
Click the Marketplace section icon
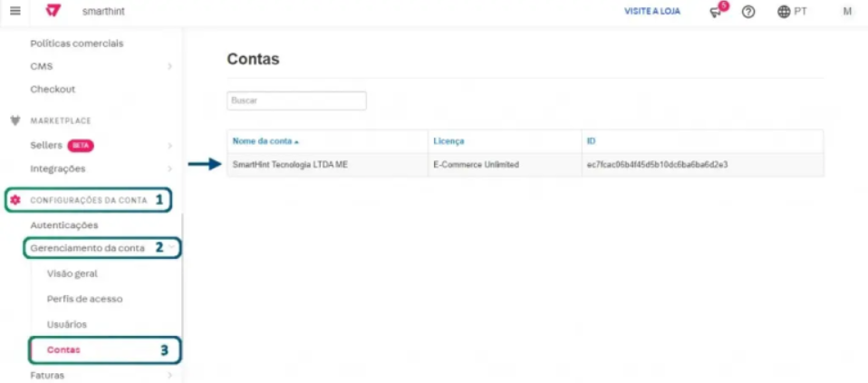tap(15, 120)
